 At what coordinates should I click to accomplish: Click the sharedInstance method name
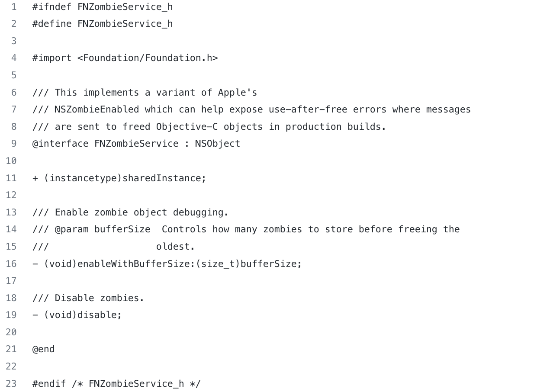(x=161, y=178)
